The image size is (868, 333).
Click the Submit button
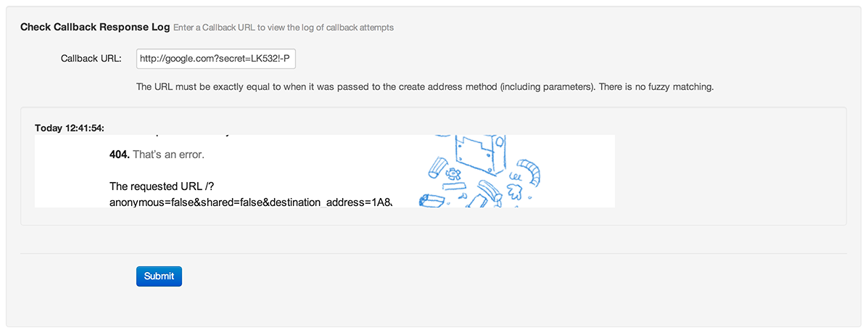click(x=159, y=276)
